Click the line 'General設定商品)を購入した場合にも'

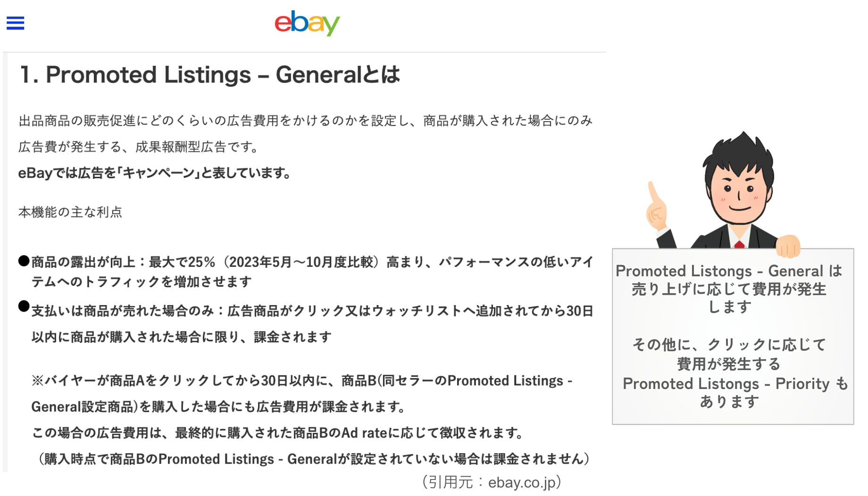218,407
